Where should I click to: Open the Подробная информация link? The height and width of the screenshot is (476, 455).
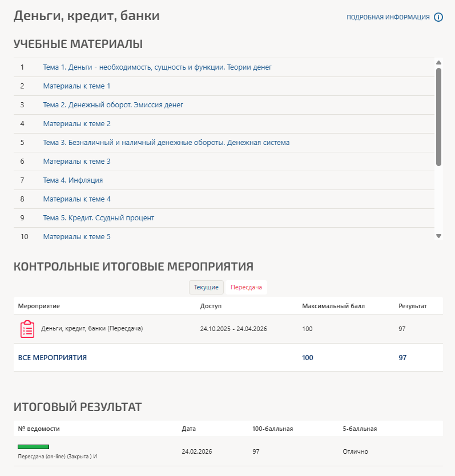point(388,18)
